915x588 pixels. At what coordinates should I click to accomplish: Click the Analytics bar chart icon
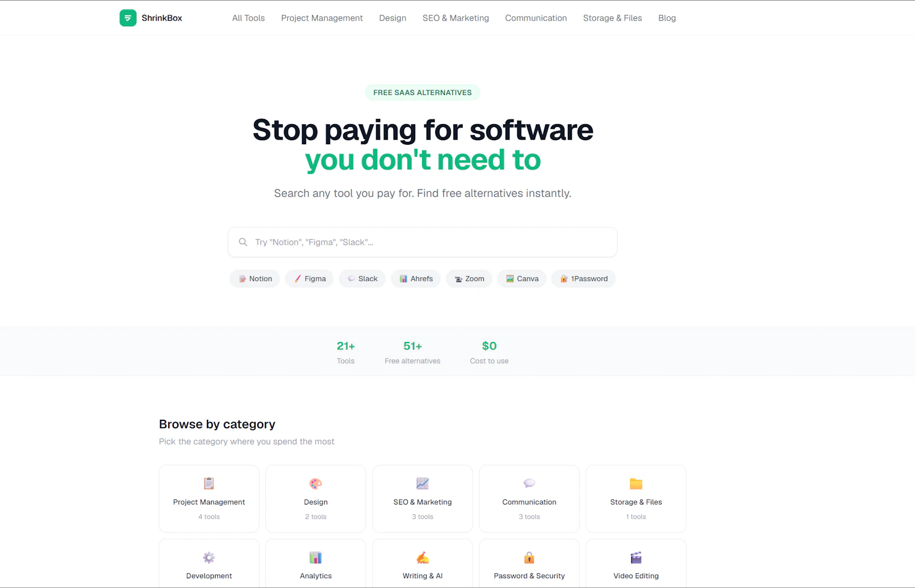(316, 557)
